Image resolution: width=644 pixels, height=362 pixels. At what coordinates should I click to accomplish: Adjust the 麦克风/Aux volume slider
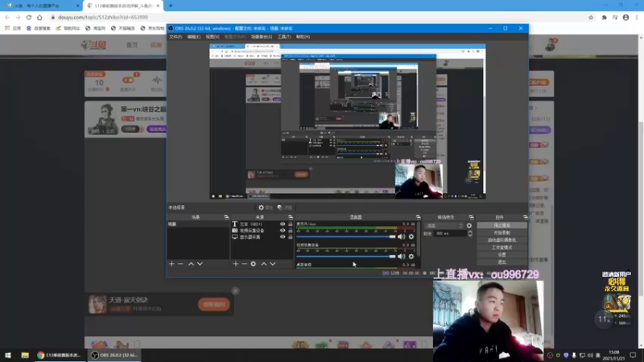click(346, 237)
